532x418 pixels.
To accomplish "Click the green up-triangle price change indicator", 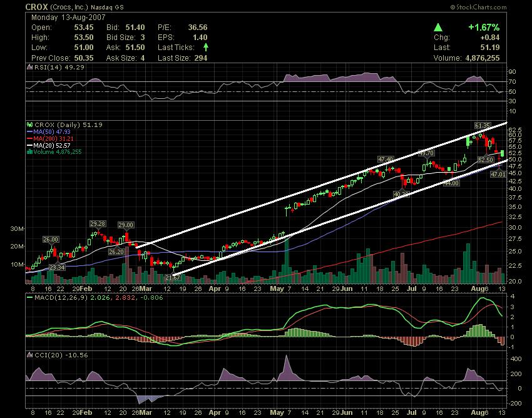I will click(438, 28).
